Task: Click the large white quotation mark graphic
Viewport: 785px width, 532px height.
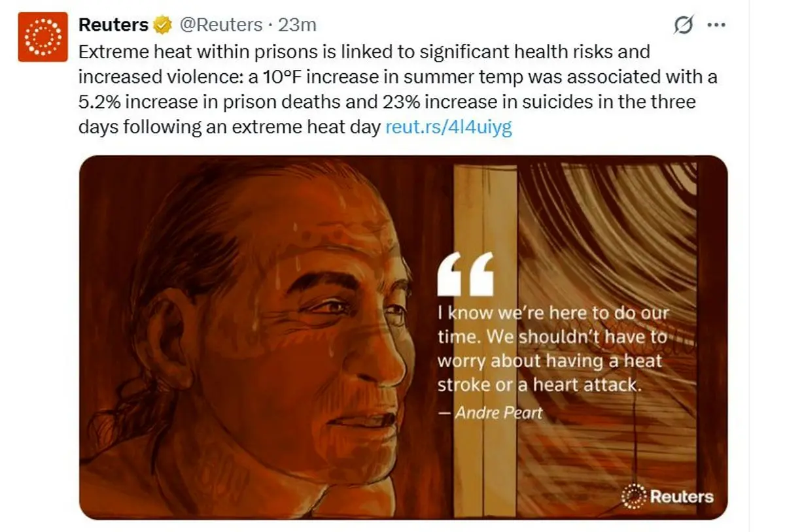Action: (x=465, y=273)
